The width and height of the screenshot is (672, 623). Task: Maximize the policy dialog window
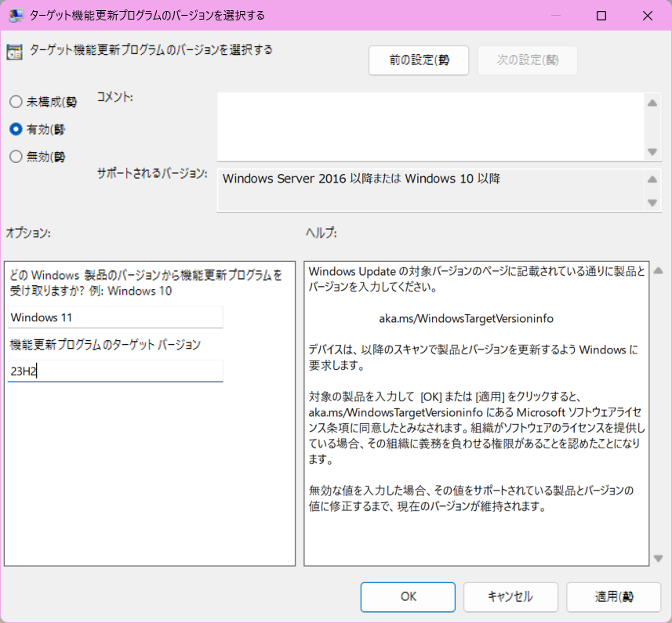point(601,16)
